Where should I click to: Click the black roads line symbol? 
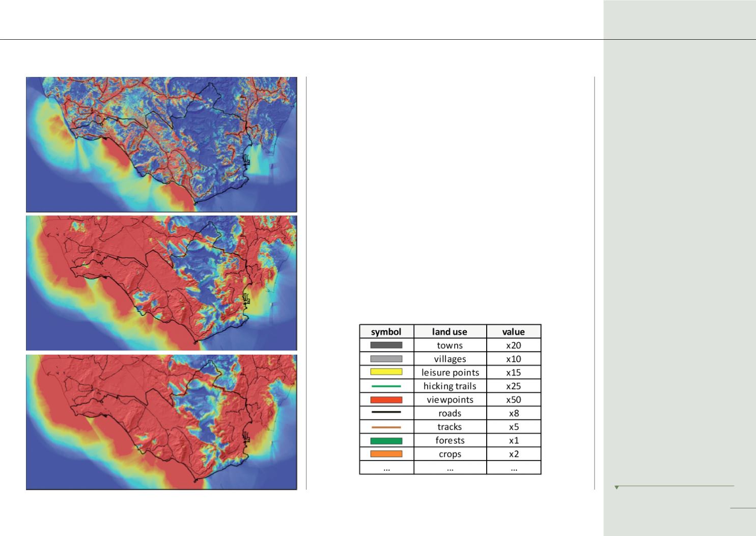[386, 413]
